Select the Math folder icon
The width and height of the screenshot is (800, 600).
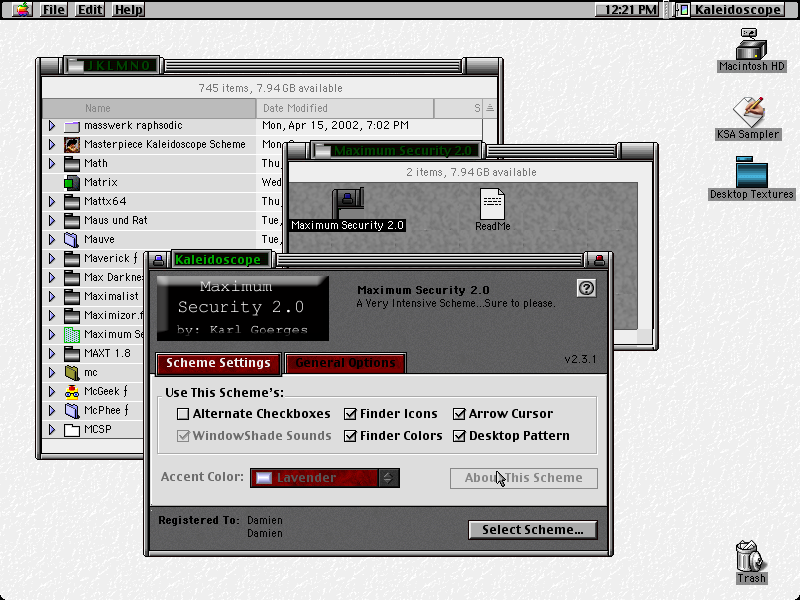coord(72,164)
